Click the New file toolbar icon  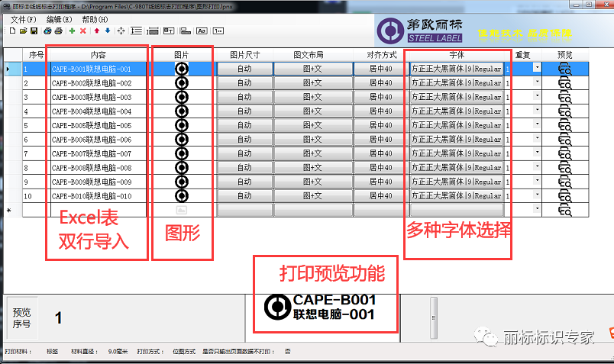12,31
